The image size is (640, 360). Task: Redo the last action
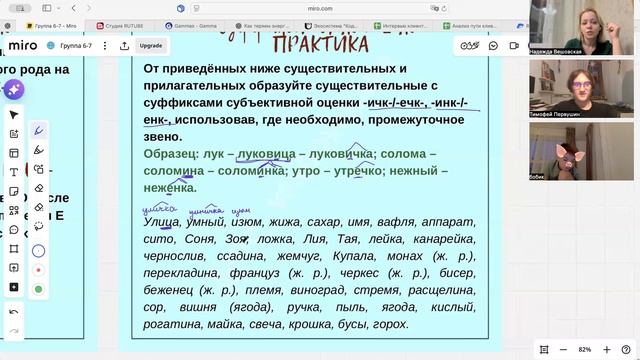pyautogui.click(x=14, y=331)
